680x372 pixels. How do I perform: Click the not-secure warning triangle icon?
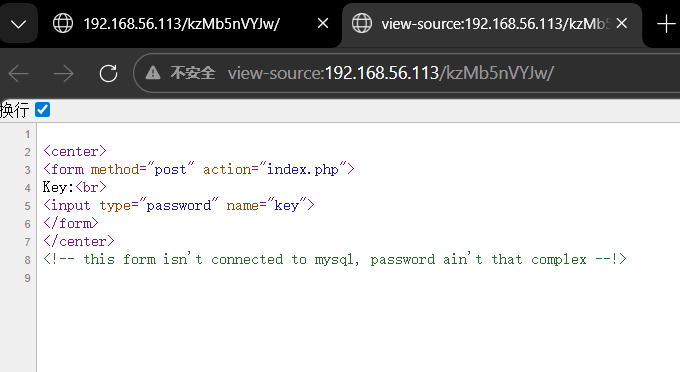coord(153,73)
